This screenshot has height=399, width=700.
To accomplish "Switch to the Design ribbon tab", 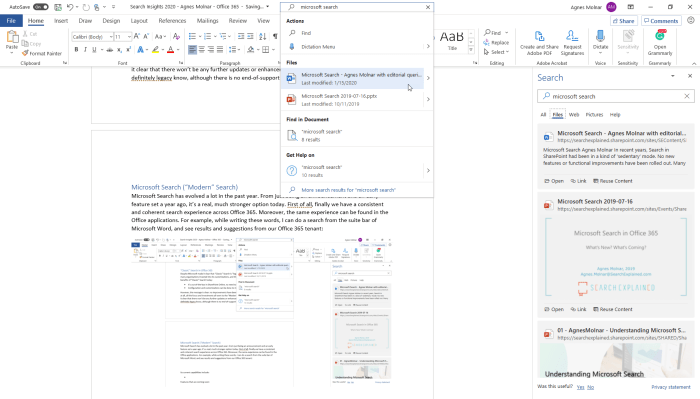I will point(111,21).
